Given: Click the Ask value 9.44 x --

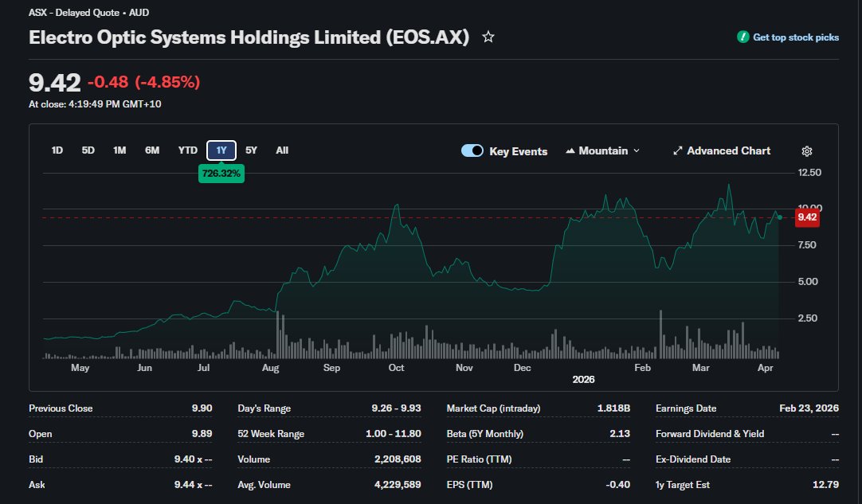Looking at the screenshot, I should pyautogui.click(x=193, y=484).
